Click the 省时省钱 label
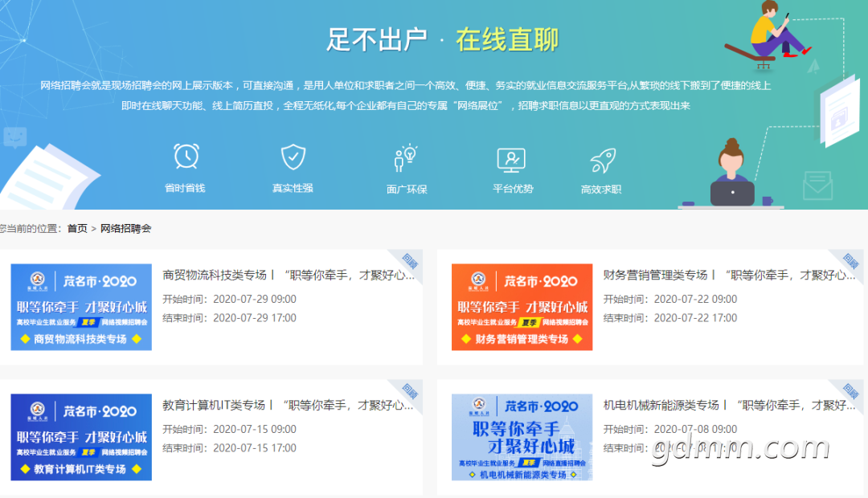Image resolution: width=868 pixels, height=498 pixels. click(185, 188)
